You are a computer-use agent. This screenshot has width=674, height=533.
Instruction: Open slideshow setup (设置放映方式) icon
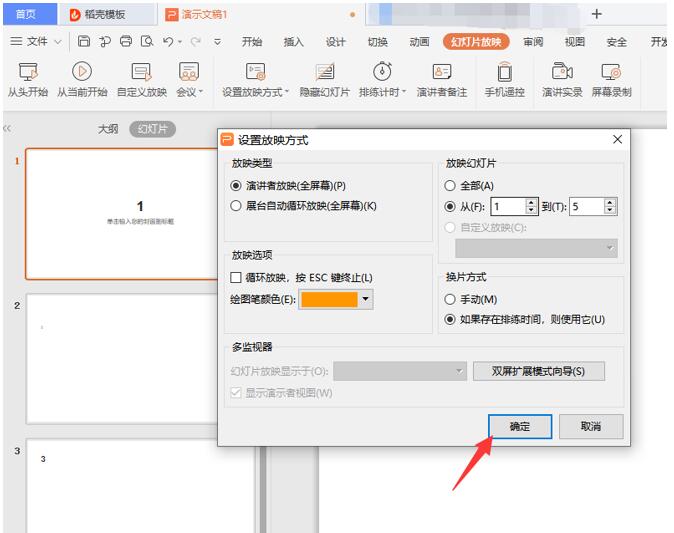pos(255,71)
